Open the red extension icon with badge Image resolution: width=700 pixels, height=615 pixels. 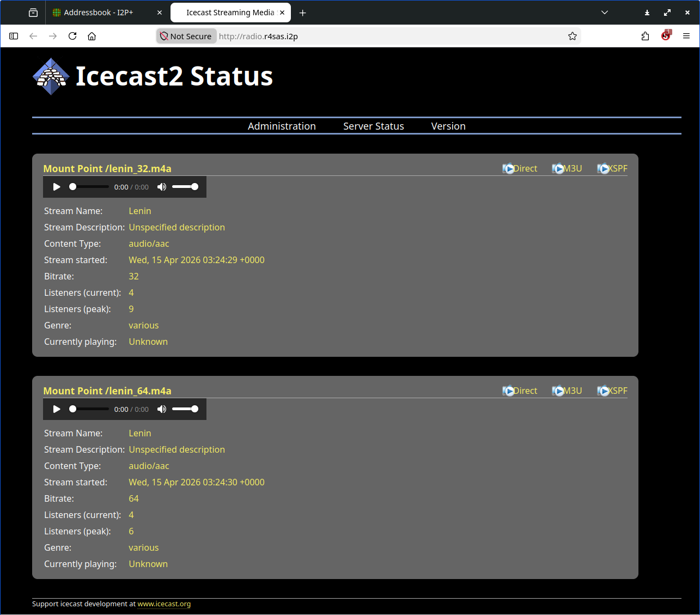(x=666, y=36)
